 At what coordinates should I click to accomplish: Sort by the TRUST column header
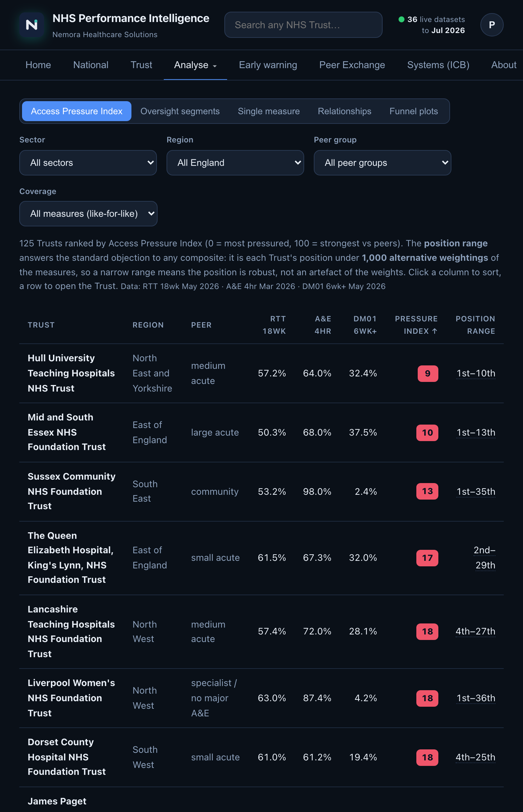[x=41, y=325]
